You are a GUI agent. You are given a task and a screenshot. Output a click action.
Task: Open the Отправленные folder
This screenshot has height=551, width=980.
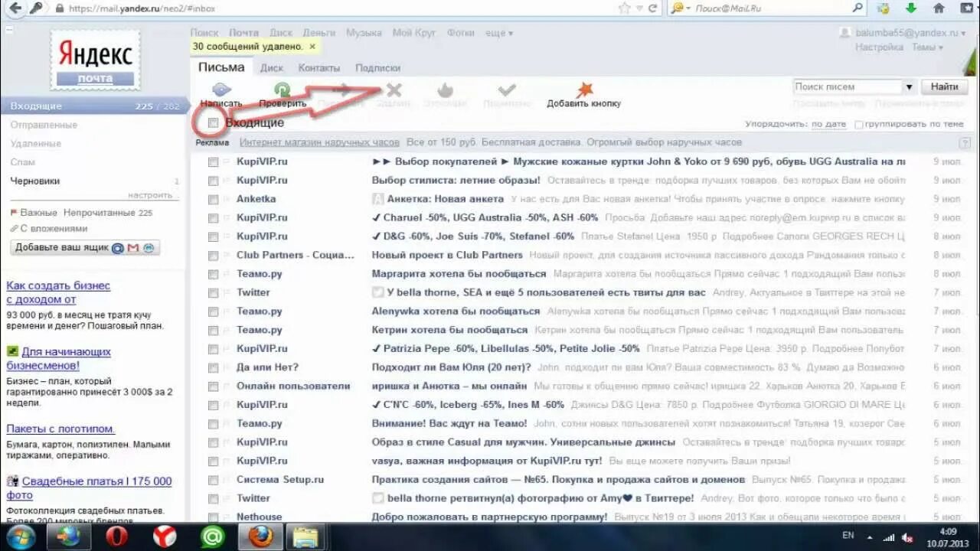[44, 125]
